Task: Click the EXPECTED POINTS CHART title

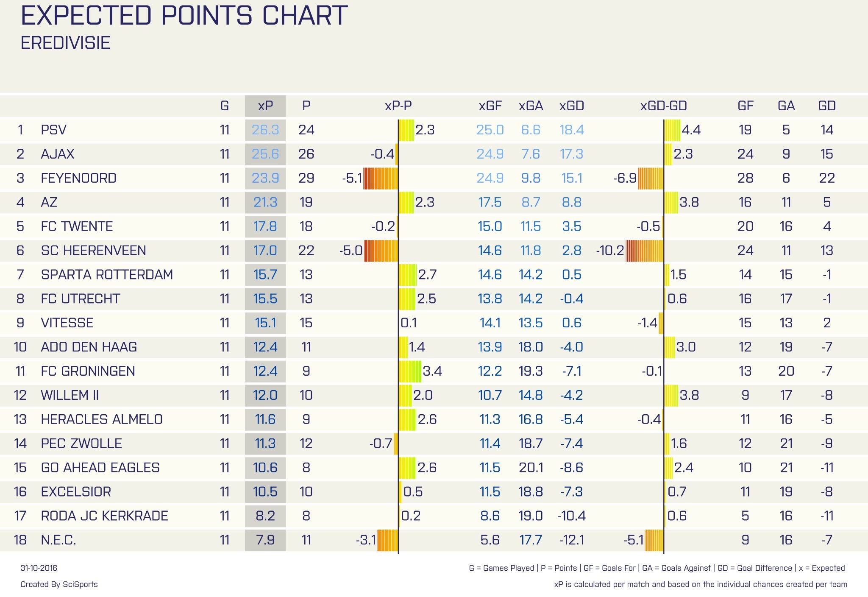Action: point(184,16)
